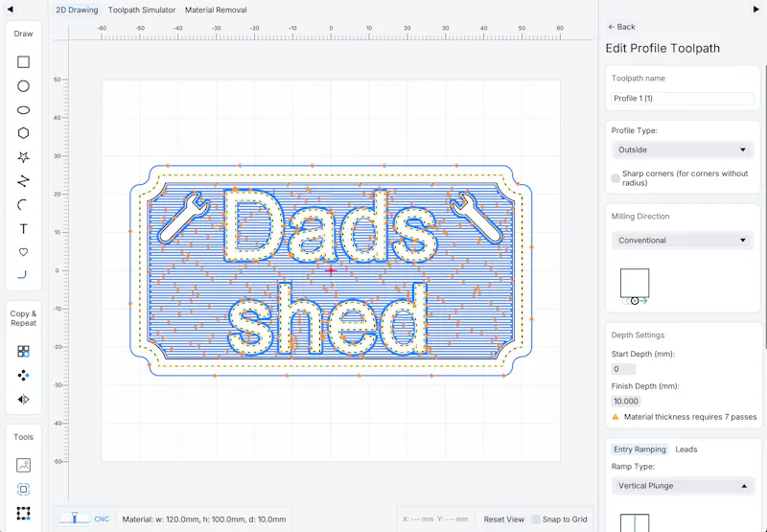Image resolution: width=767 pixels, height=532 pixels.
Task: Select the ellipse draw tool
Action: 23,110
